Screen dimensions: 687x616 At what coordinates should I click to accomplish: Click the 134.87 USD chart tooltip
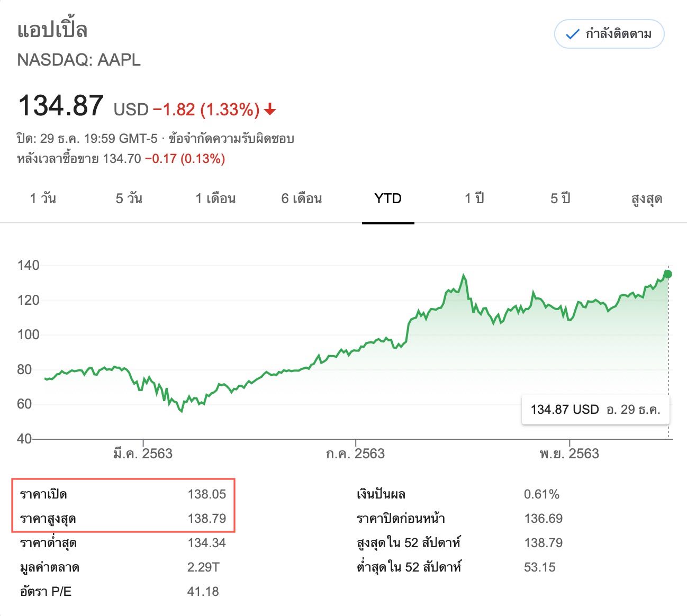[x=595, y=410]
